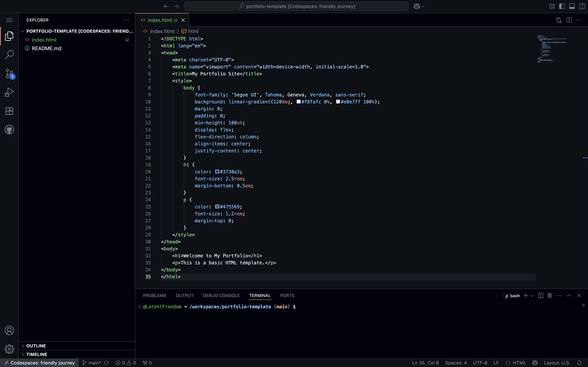This screenshot has height=367, width=588.
Task: Toggle the primary sidebar visibility
Action: 562,6
